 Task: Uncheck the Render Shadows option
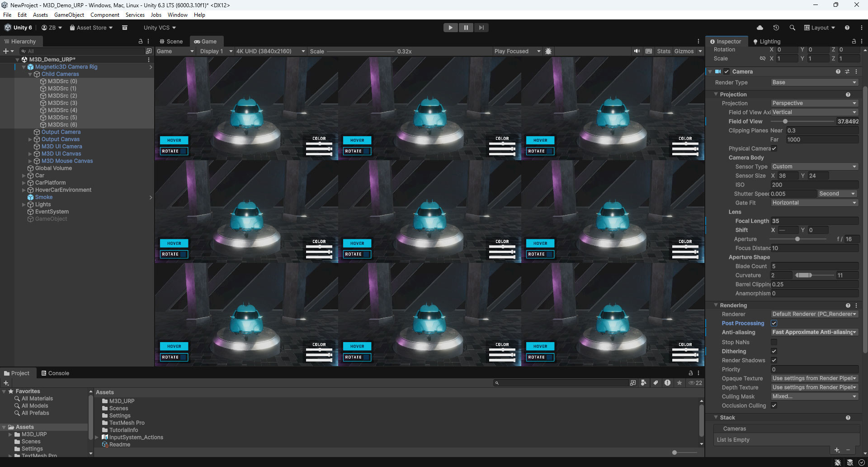[774, 360]
